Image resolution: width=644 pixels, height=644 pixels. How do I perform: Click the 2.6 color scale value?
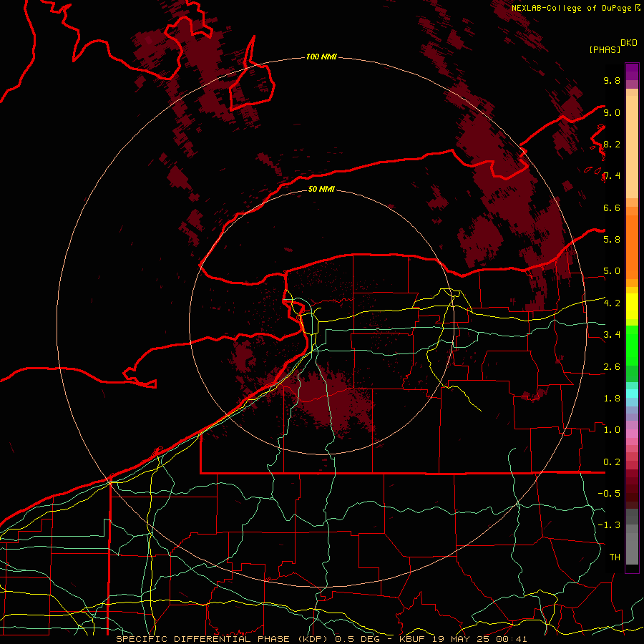(612, 367)
